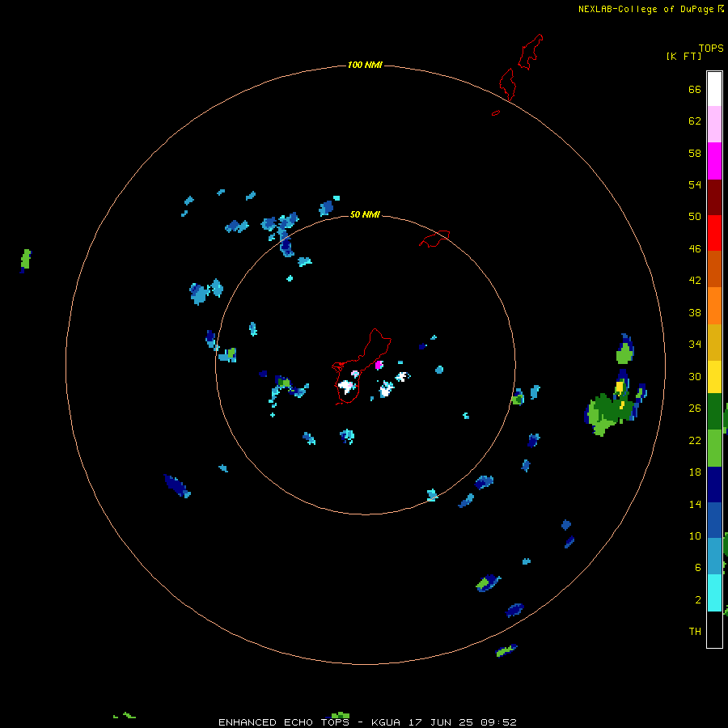Click the 50 legend value
This screenshot has height=728, width=728.
click(x=695, y=217)
